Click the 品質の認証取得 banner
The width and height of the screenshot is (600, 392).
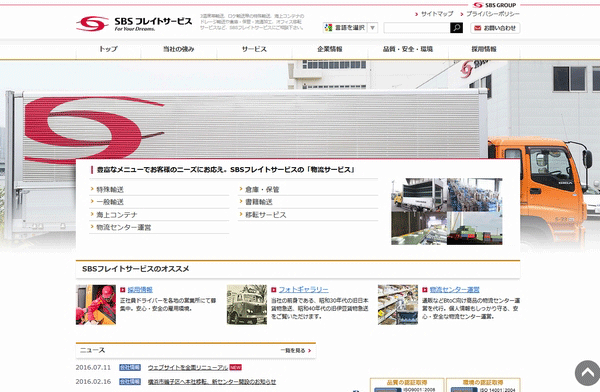[407, 385]
